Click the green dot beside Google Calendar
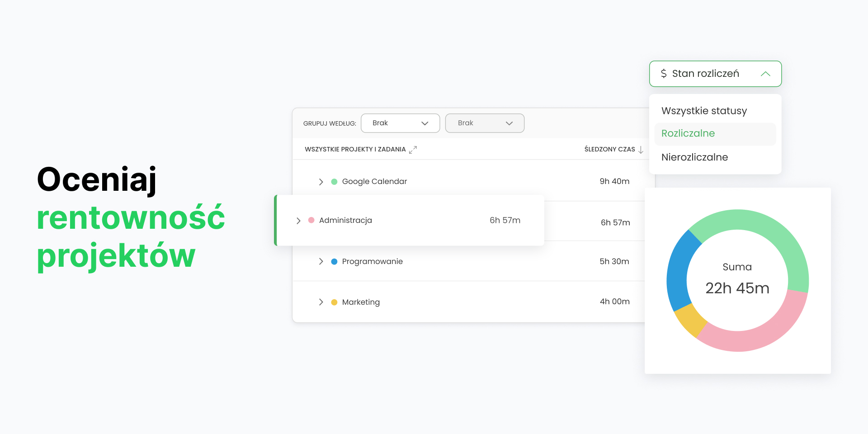This screenshot has width=868, height=434. [x=334, y=182]
